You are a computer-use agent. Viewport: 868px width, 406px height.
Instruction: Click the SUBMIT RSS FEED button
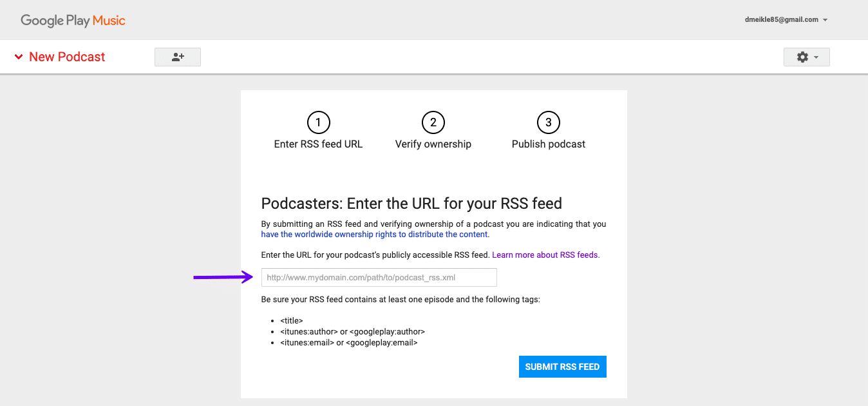[x=562, y=366]
